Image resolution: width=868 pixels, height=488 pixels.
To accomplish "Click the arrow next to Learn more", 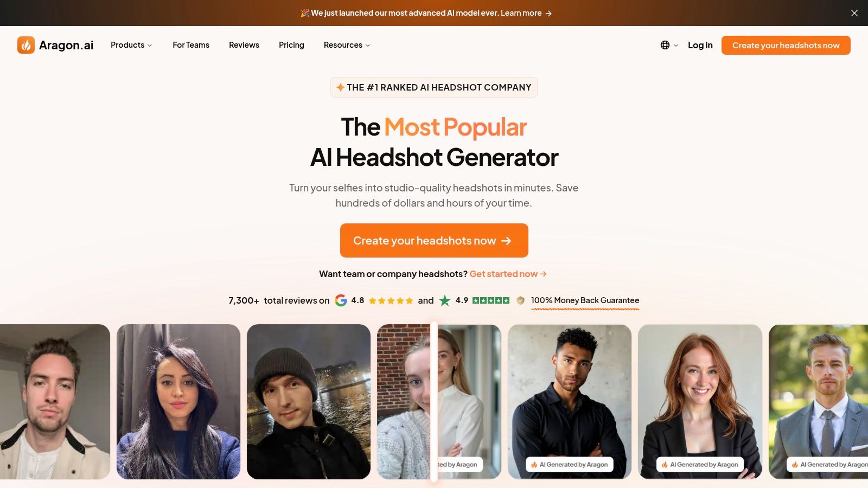I will click(x=548, y=14).
